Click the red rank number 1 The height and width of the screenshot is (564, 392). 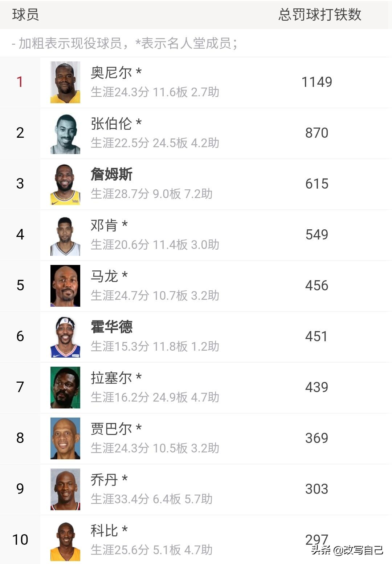tap(20, 82)
